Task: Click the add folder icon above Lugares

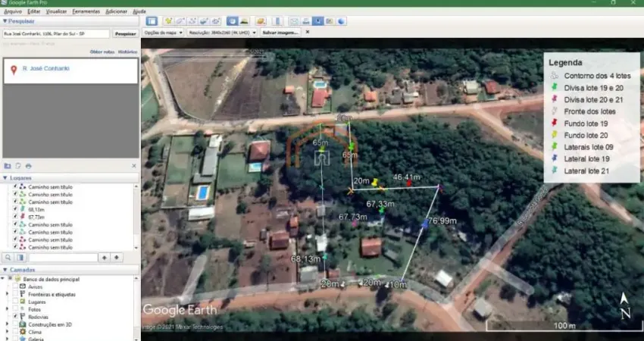Action: click(x=8, y=166)
